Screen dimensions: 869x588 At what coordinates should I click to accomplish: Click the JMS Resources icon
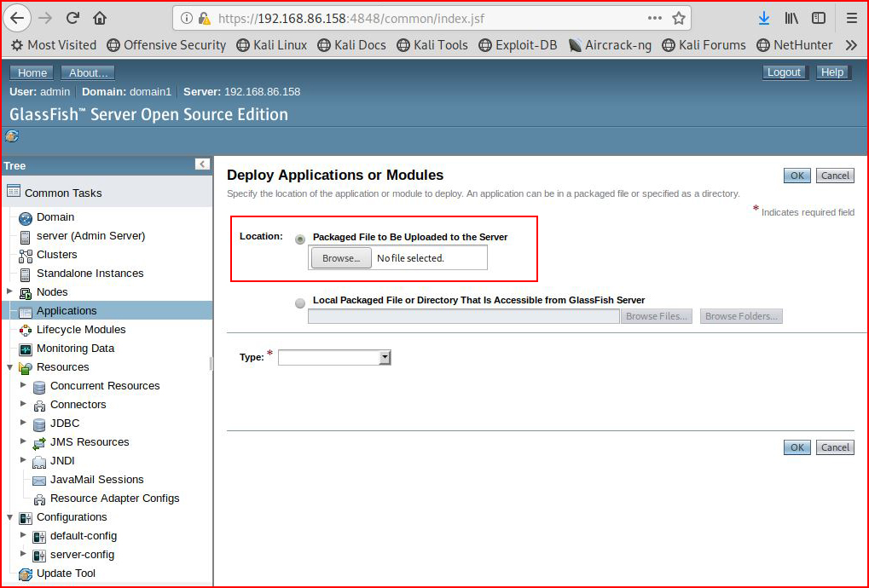click(x=38, y=443)
